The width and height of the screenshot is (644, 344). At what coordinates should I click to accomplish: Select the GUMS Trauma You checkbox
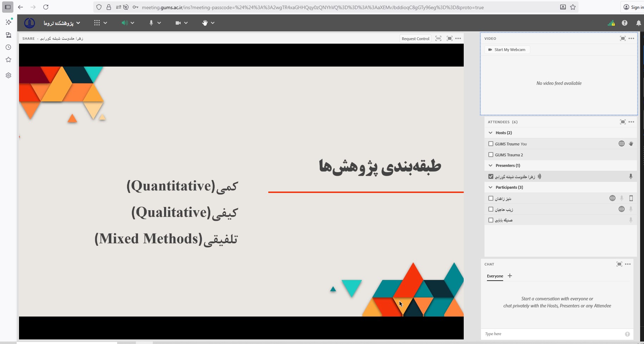click(x=491, y=144)
